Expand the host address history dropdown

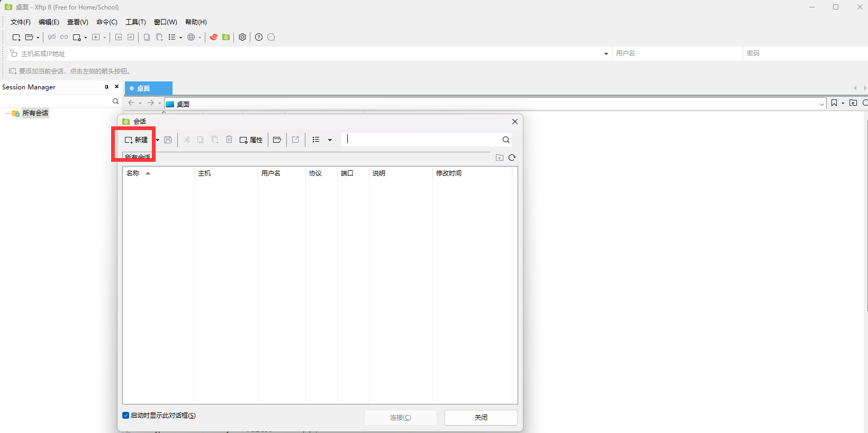606,54
